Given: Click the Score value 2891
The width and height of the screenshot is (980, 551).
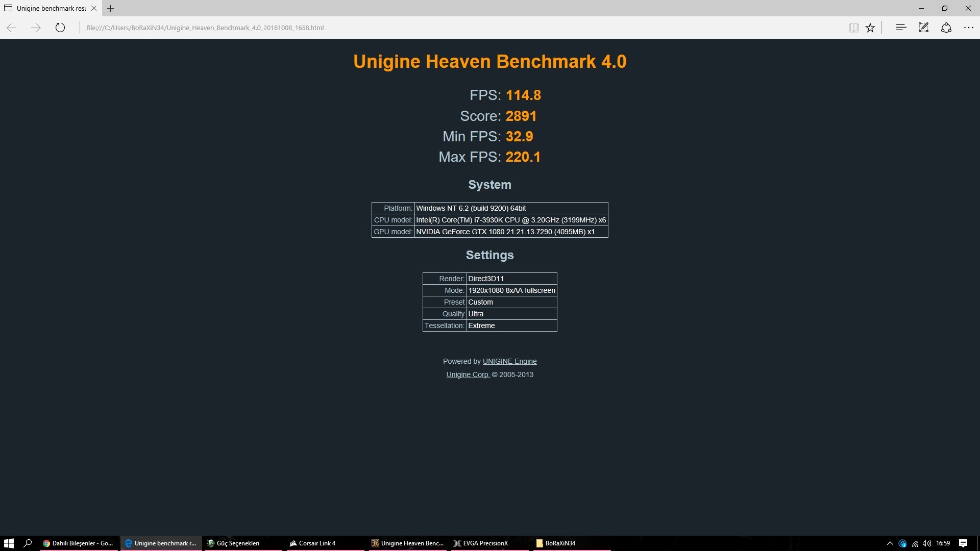Looking at the screenshot, I should click(x=521, y=116).
